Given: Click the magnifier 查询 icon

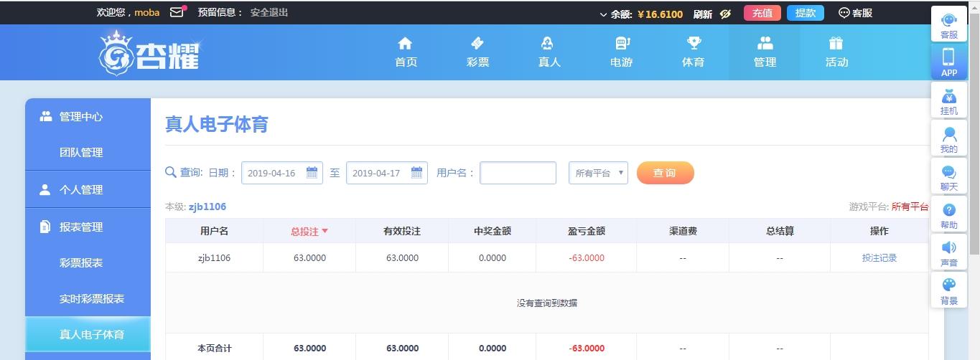Looking at the screenshot, I should [x=171, y=172].
